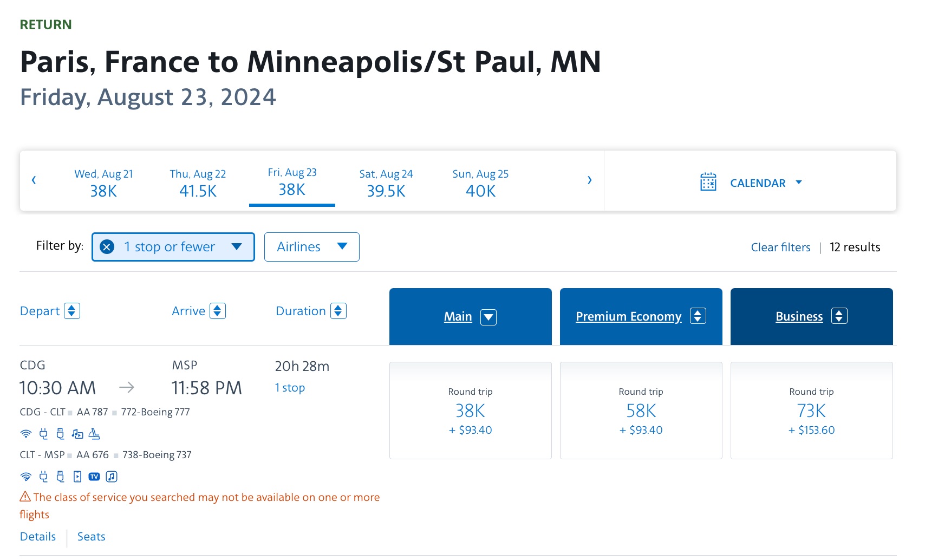Click the USB port icon for CLT-MSP leg

pyautogui.click(x=60, y=477)
